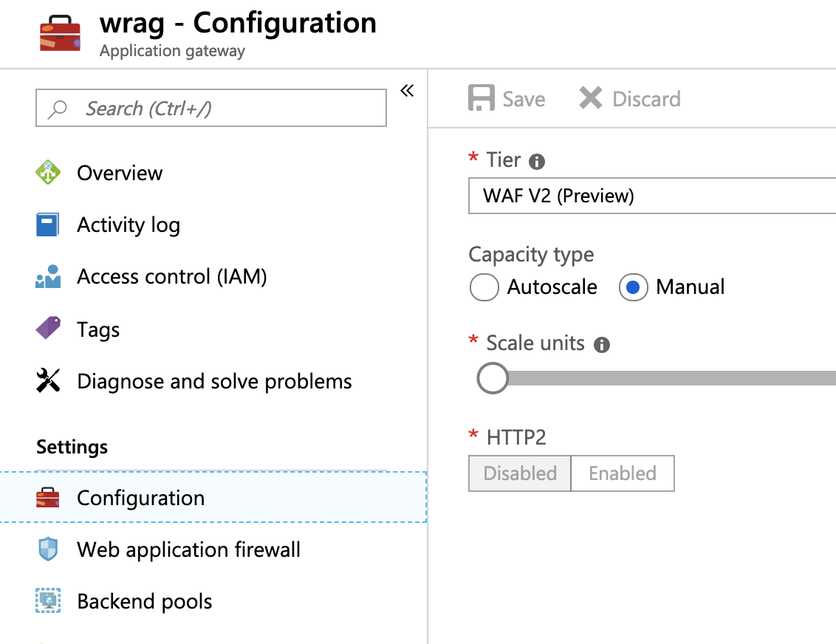The height and width of the screenshot is (644, 836).
Task: Click the Diagnose wrench tools icon
Action: pyautogui.click(x=48, y=381)
